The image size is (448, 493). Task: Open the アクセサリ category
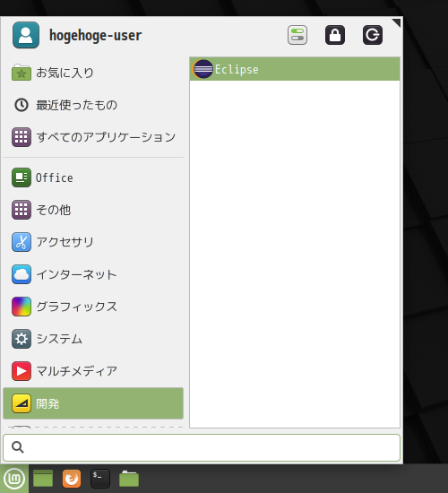click(93, 242)
